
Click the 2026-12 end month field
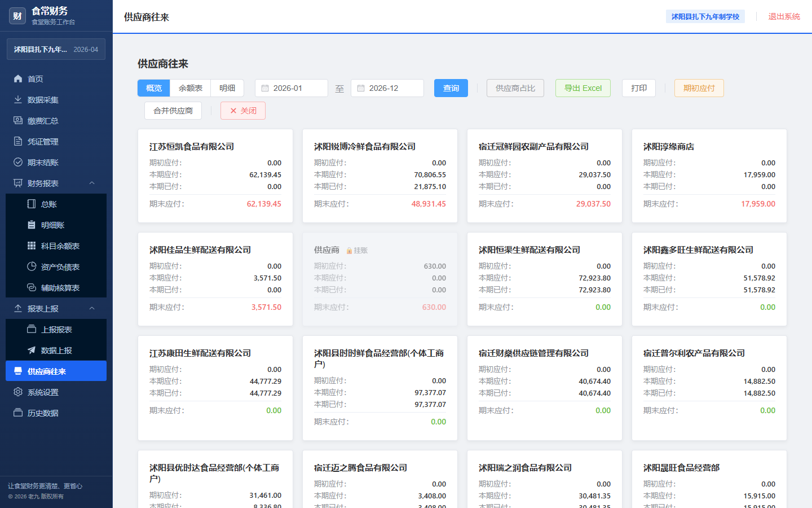tap(387, 88)
